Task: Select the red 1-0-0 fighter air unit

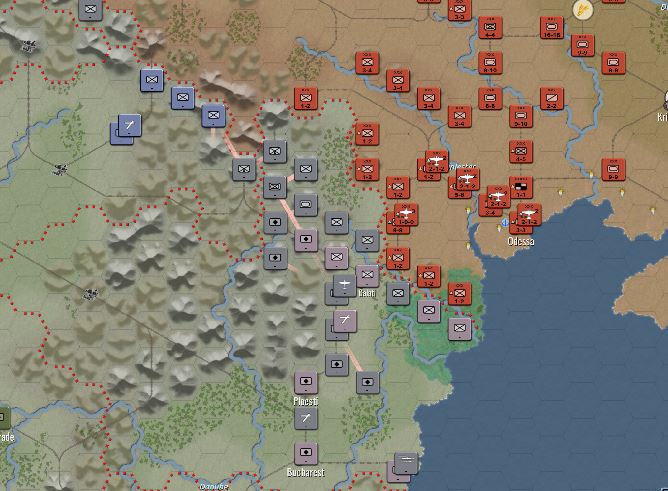Action: (x=406, y=214)
